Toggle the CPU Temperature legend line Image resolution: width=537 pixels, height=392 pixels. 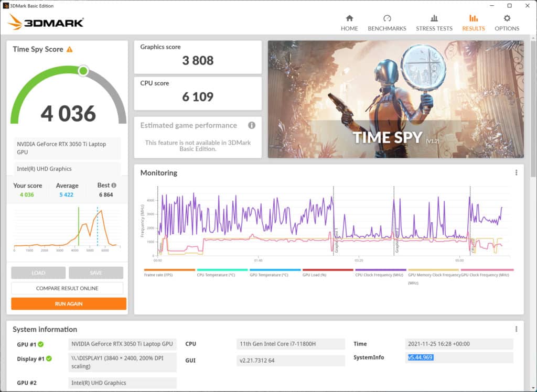pos(222,273)
